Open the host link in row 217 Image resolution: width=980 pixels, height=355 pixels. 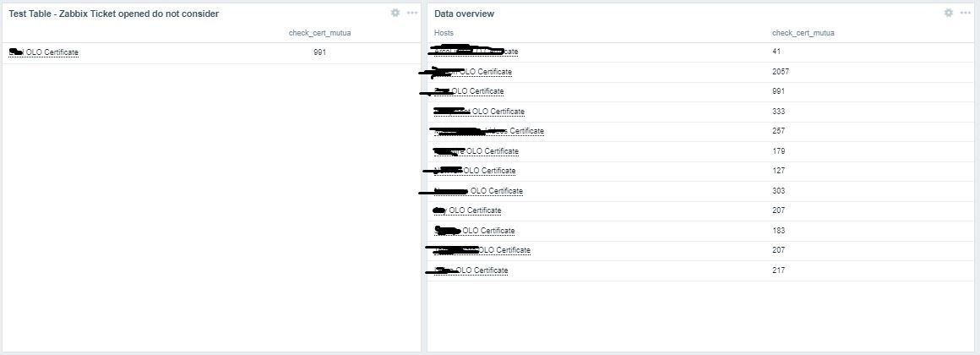point(482,270)
